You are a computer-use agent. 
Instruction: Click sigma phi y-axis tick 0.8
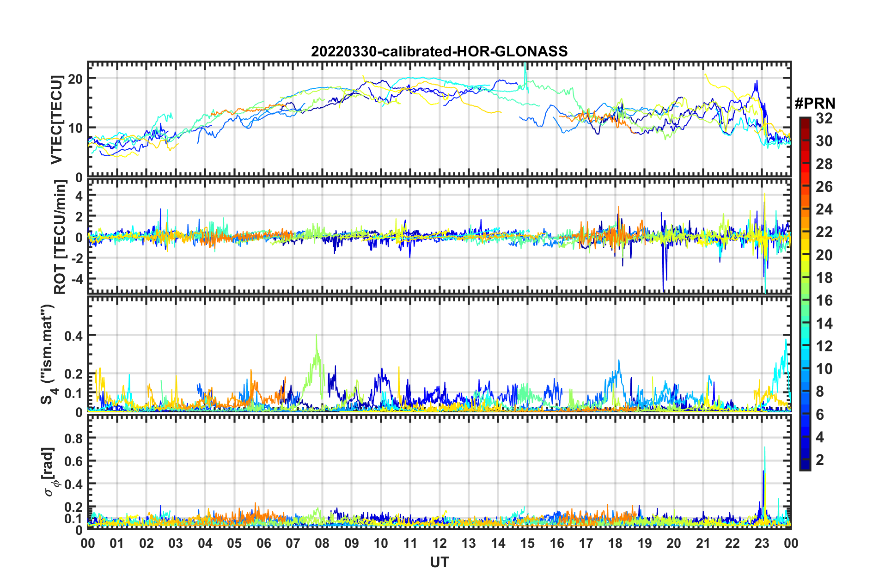(74, 438)
